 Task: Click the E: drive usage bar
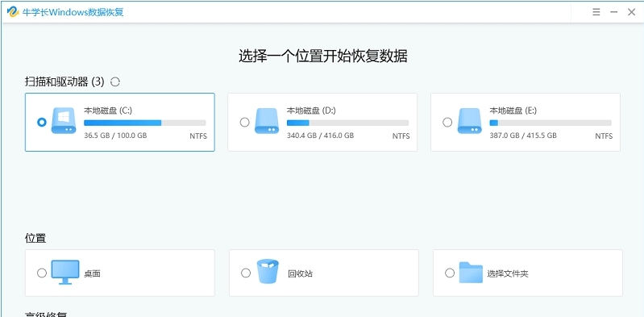pyautogui.click(x=551, y=123)
